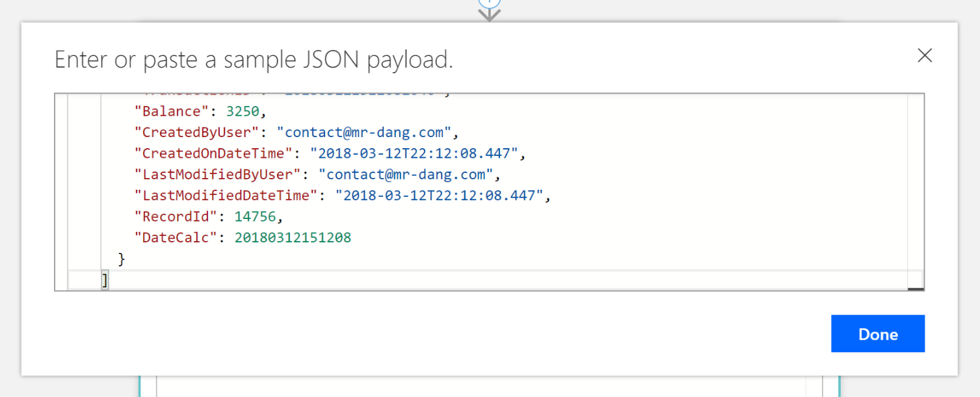This screenshot has height=397, width=980.
Task: Click the closing square bracket on last line
Action: pos(104,280)
